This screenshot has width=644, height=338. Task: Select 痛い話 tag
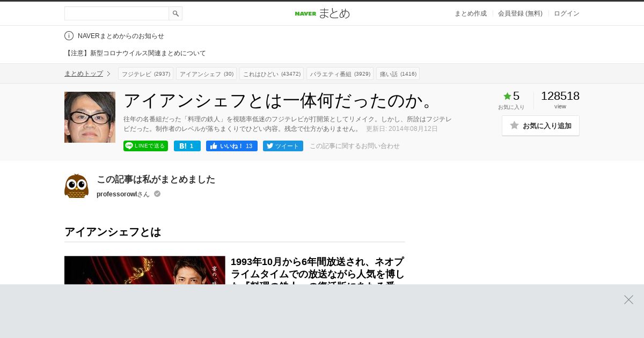398,74
